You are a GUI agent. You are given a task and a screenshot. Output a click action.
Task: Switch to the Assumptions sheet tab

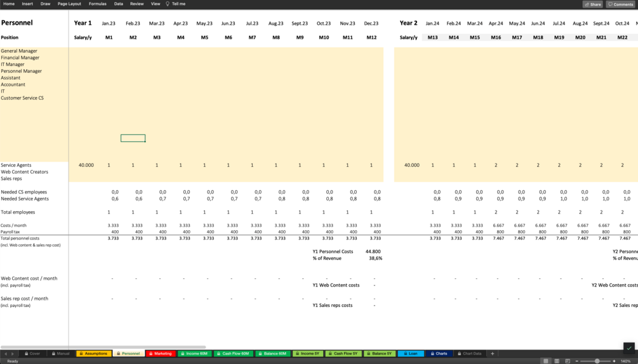(x=93, y=353)
